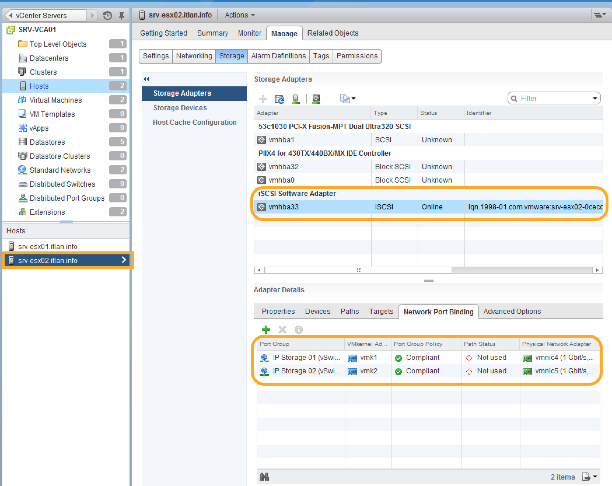Expand the Filter box dropdown arrow

(595, 99)
